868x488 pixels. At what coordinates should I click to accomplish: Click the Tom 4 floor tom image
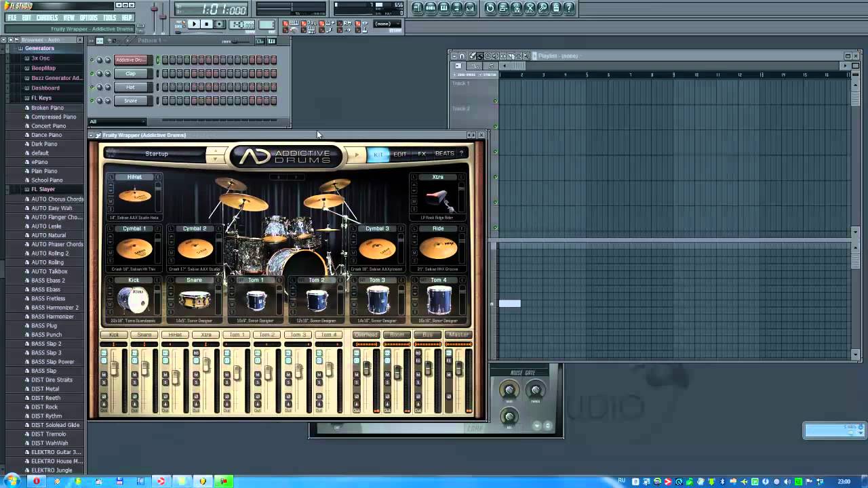[439, 300]
